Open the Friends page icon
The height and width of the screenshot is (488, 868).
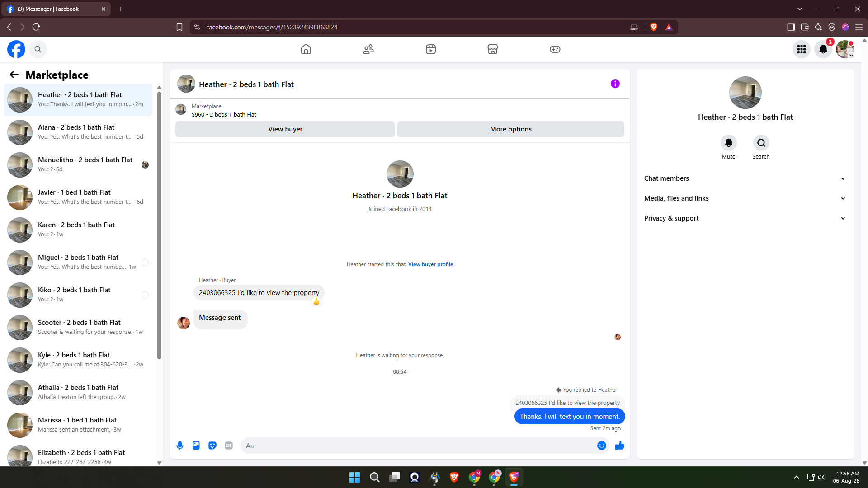(368, 49)
